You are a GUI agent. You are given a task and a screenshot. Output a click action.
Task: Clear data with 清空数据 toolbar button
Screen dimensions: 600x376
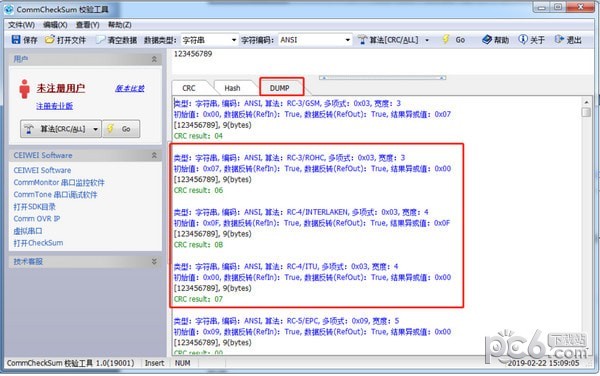[117, 40]
